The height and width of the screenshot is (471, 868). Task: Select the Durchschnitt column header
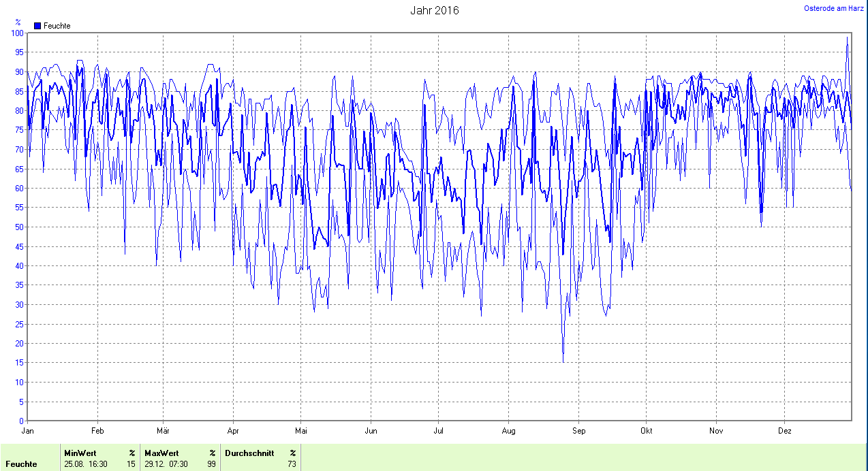pyautogui.click(x=249, y=453)
